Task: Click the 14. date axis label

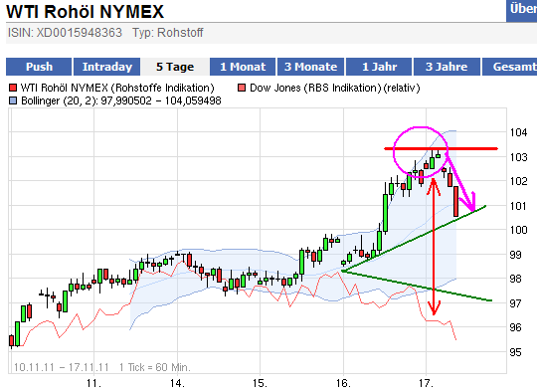Action: tap(177, 383)
